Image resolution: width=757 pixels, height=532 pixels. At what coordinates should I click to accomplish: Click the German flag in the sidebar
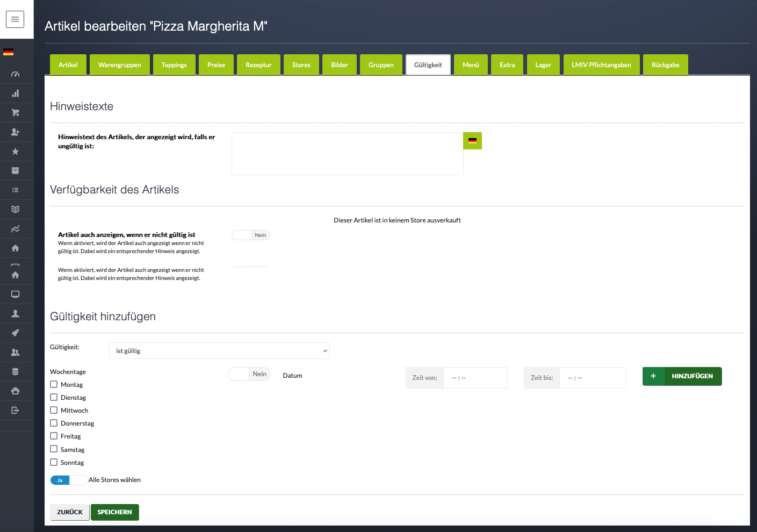(x=9, y=52)
